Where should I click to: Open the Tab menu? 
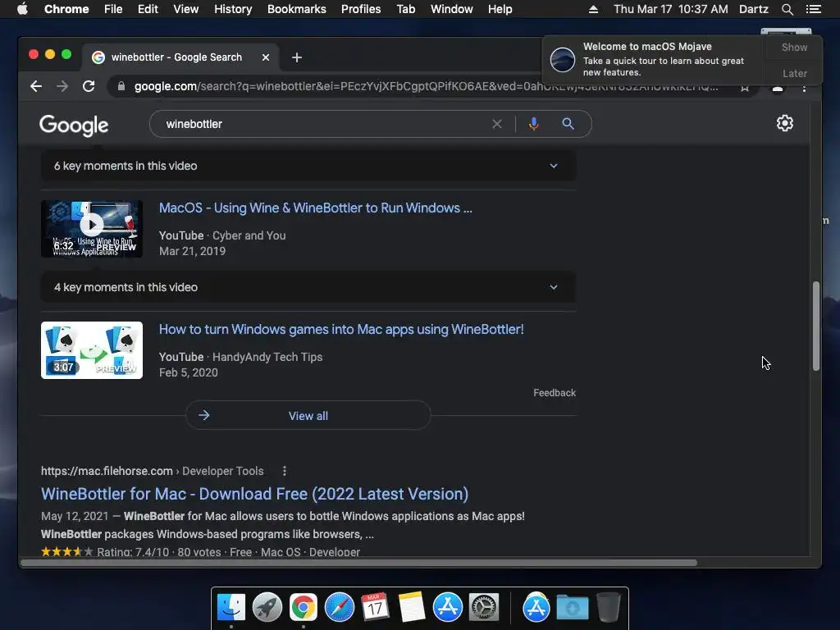pyautogui.click(x=405, y=9)
